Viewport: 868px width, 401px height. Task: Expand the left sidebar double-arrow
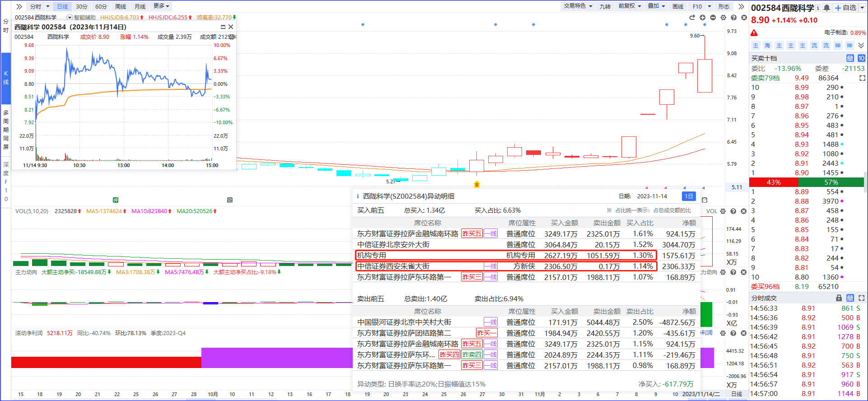coord(19,6)
